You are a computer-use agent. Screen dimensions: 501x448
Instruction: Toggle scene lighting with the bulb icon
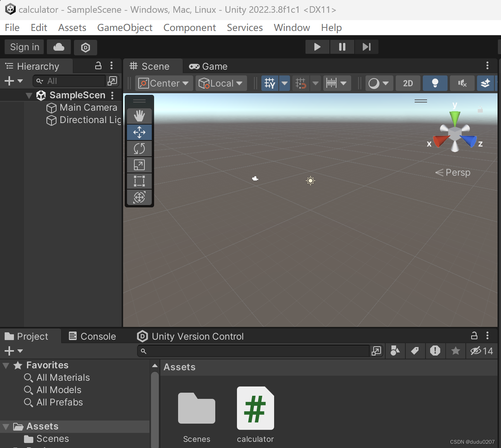click(435, 83)
